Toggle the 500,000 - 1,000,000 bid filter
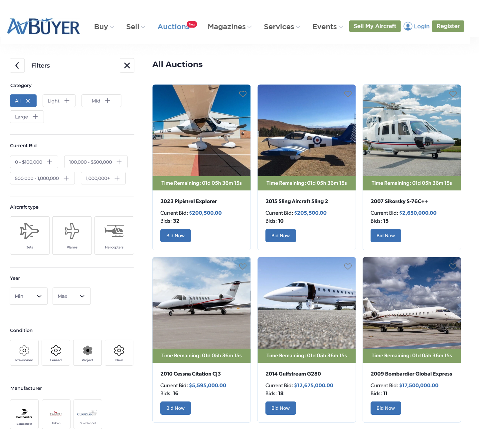 point(42,178)
